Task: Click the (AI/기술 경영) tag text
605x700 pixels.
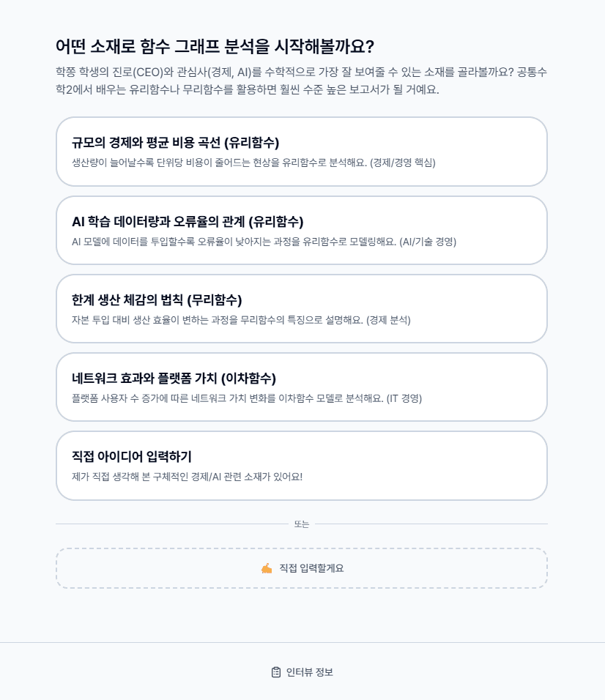Action: tap(428, 242)
